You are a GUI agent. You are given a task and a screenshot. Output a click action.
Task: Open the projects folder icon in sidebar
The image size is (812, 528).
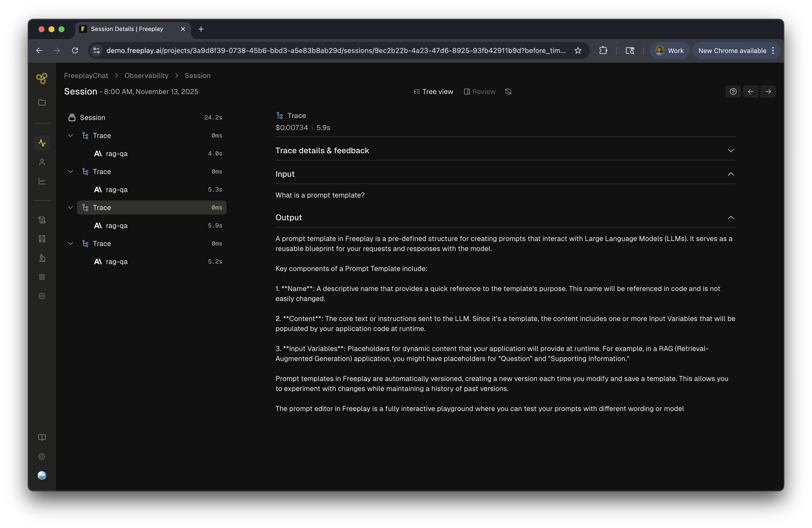41,102
